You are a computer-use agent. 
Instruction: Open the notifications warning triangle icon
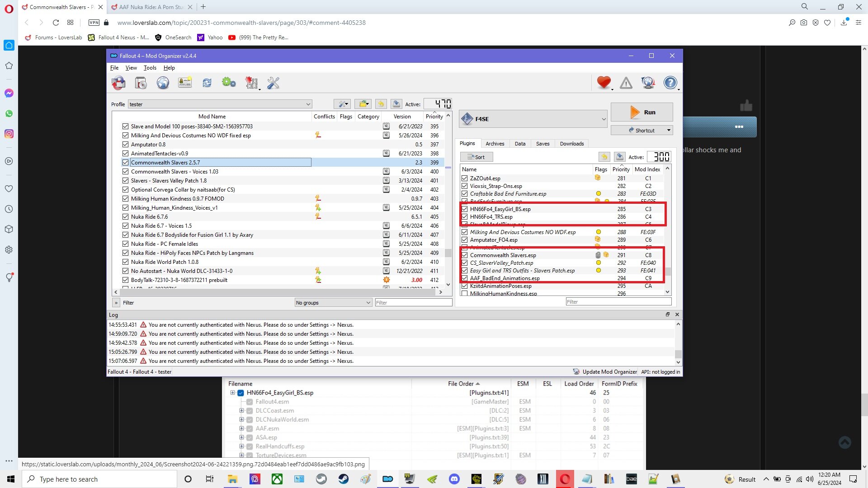pos(626,83)
